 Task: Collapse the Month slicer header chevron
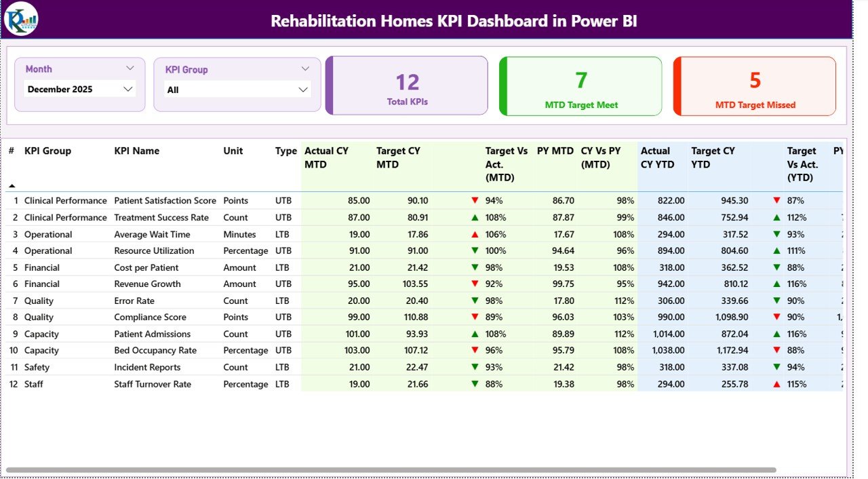pyautogui.click(x=130, y=69)
